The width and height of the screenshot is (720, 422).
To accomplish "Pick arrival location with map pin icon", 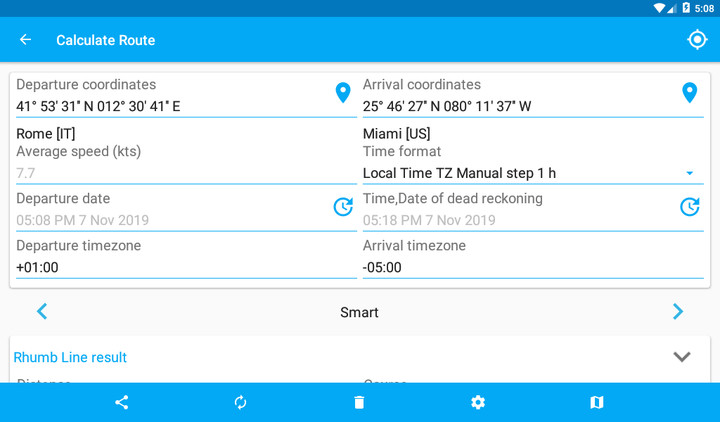I will point(689,93).
